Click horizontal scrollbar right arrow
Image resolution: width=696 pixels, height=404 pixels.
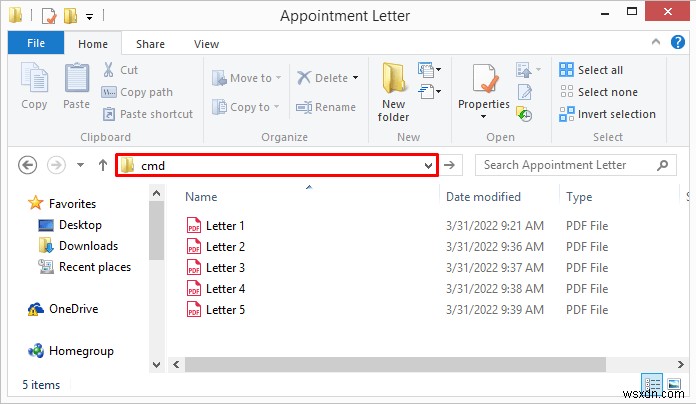(680, 364)
